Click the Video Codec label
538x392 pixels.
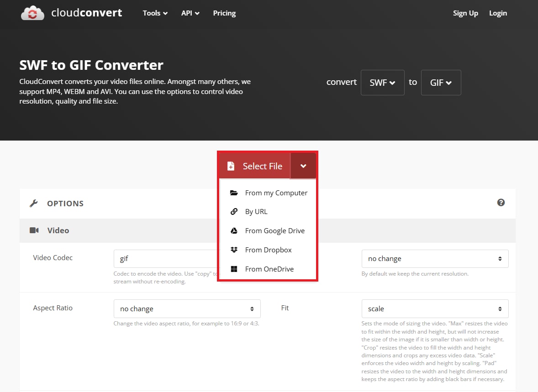point(53,257)
